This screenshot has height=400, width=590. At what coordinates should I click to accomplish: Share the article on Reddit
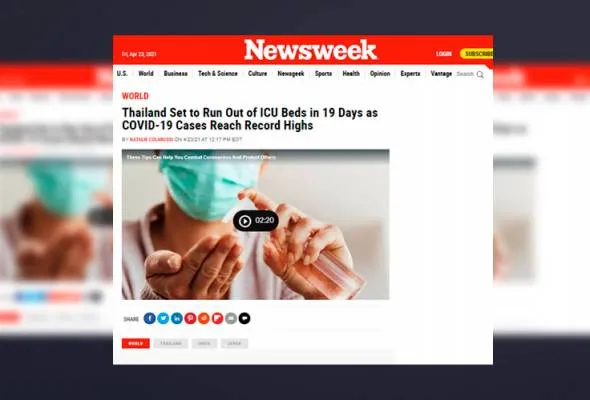[204, 318]
